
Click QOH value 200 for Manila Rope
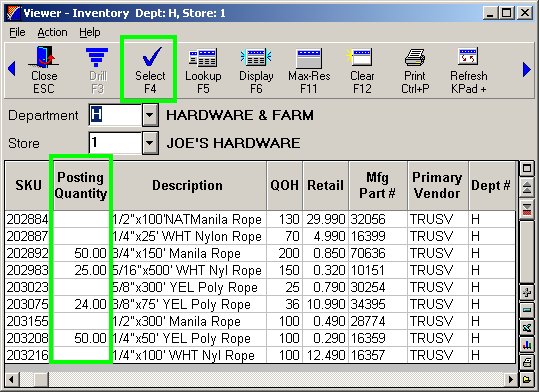289,253
